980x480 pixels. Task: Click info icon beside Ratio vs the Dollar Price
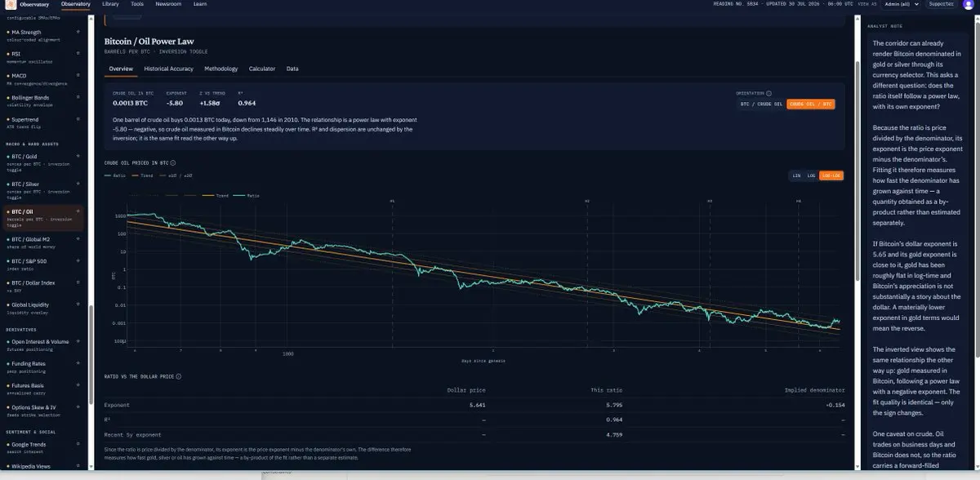pyautogui.click(x=179, y=376)
